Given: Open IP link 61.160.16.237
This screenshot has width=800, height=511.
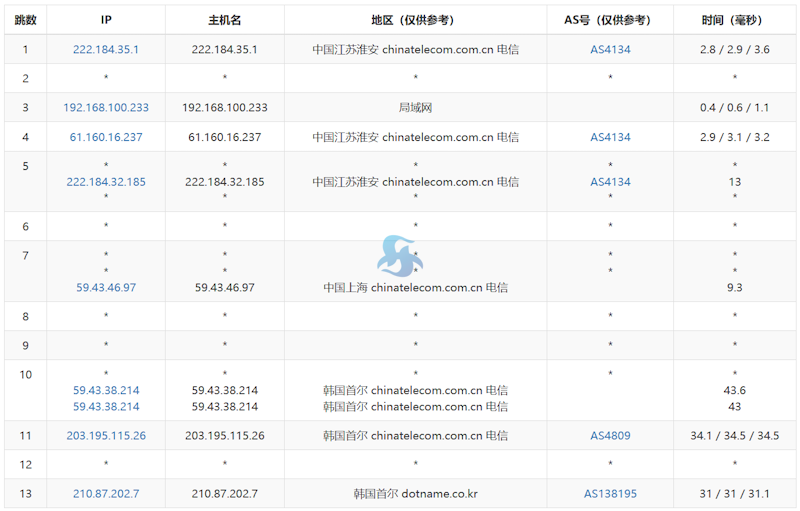Looking at the screenshot, I should pyautogui.click(x=106, y=137).
